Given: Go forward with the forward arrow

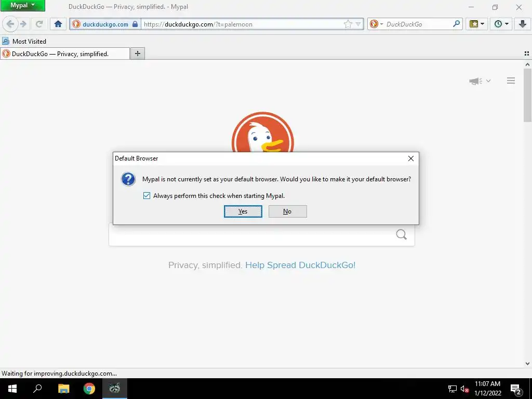Looking at the screenshot, I should (23, 24).
